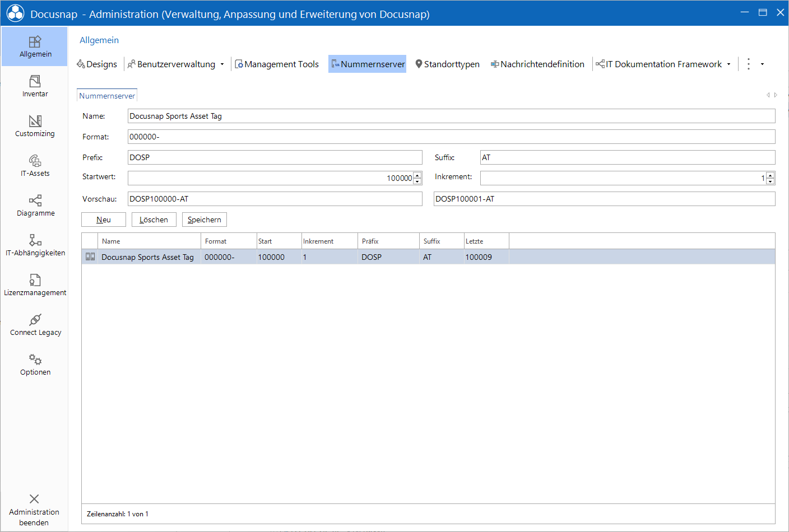Viewport: 789px width, 532px height.
Task: Open Management Tools in the toolbar
Action: point(277,64)
